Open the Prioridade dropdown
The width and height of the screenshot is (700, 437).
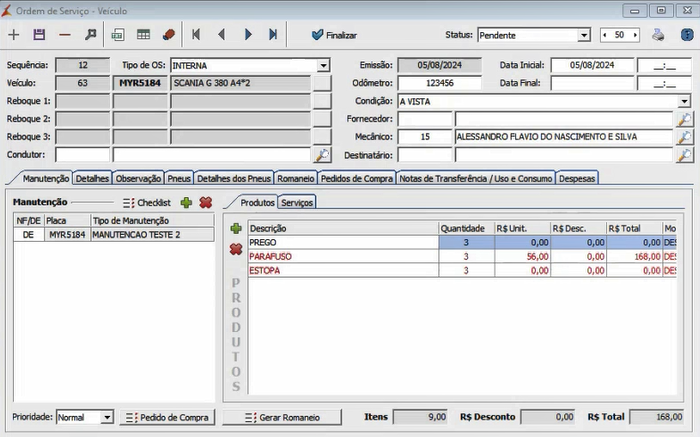click(107, 417)
